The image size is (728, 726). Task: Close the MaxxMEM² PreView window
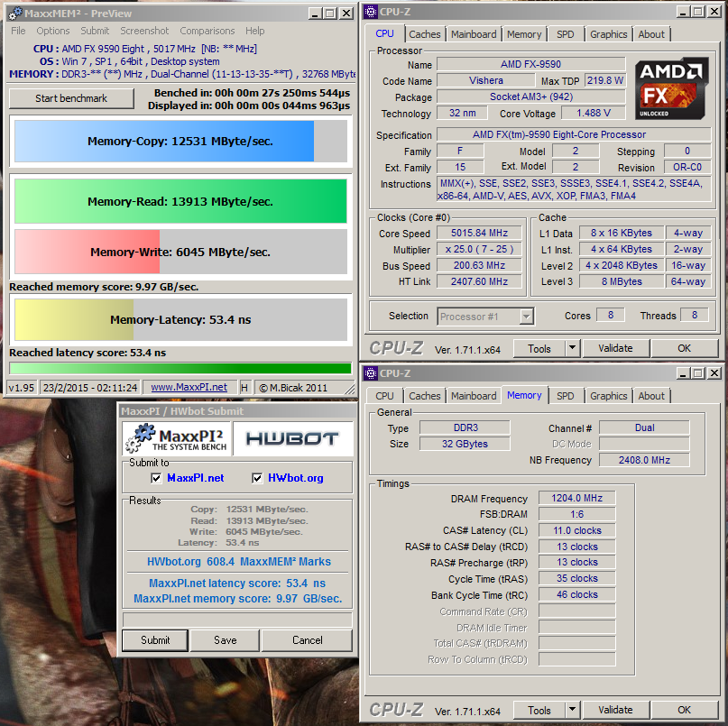click(x=346, y=14)
